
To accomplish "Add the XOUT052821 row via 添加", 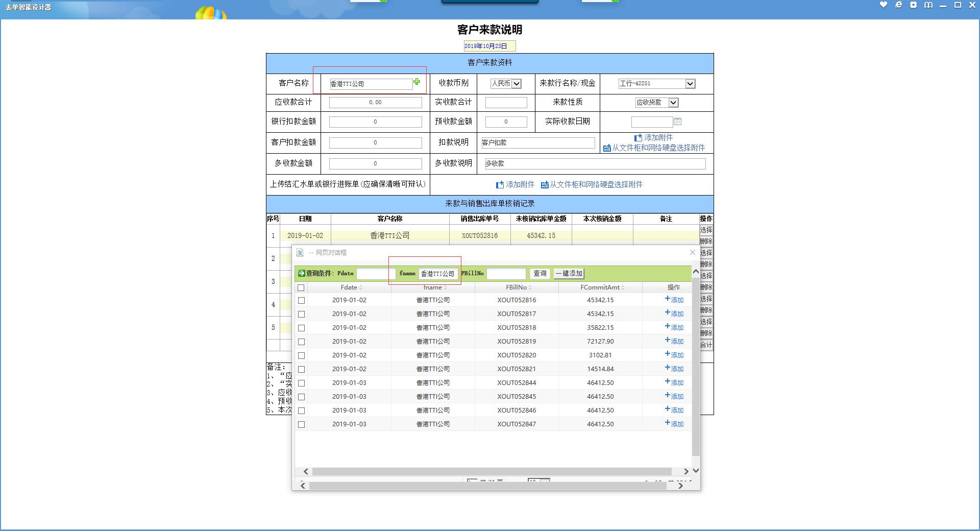I will [674, 369].
